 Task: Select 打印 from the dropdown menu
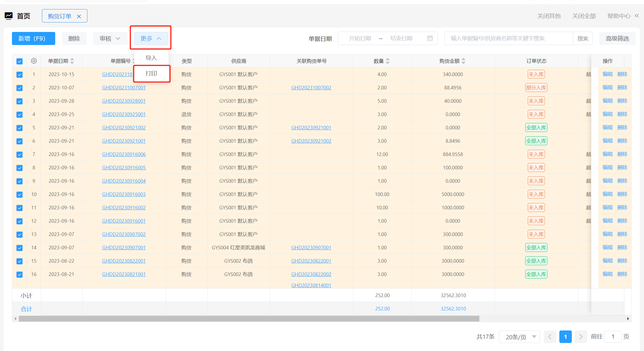tap(151, 74)
